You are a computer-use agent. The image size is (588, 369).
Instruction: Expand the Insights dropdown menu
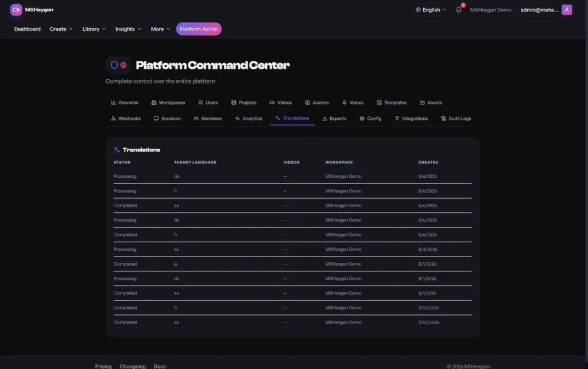(x=128, y=29)
